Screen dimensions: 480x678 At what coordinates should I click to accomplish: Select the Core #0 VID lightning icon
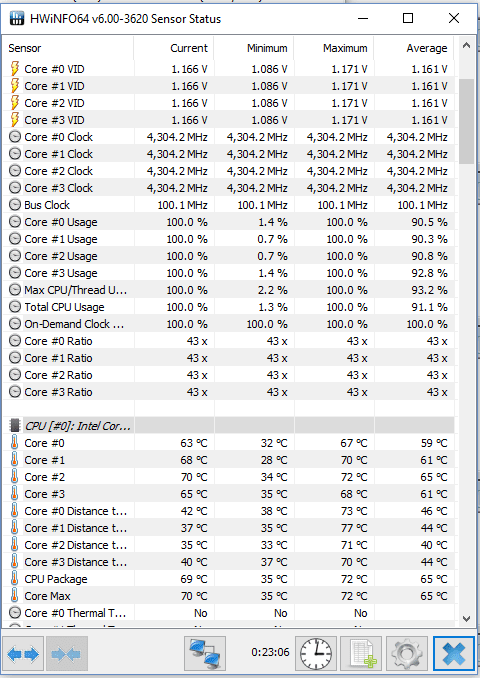[15, 69]
